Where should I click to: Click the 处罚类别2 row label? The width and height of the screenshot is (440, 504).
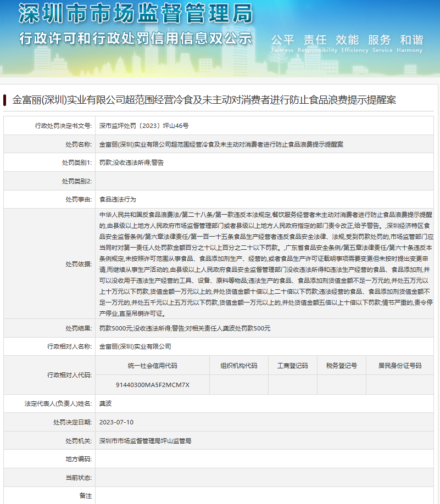(77, 181)
